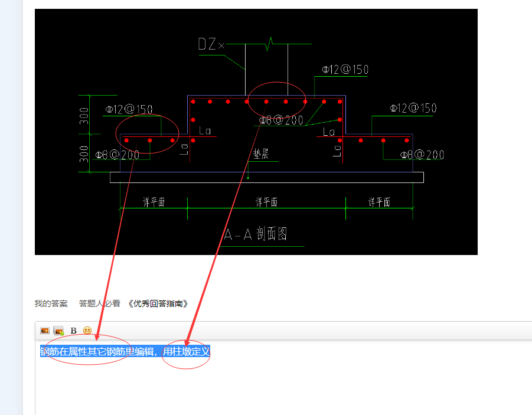The image size is (532, 415).
Task: Click the 我的答案 label
Action: click(51, 303)
